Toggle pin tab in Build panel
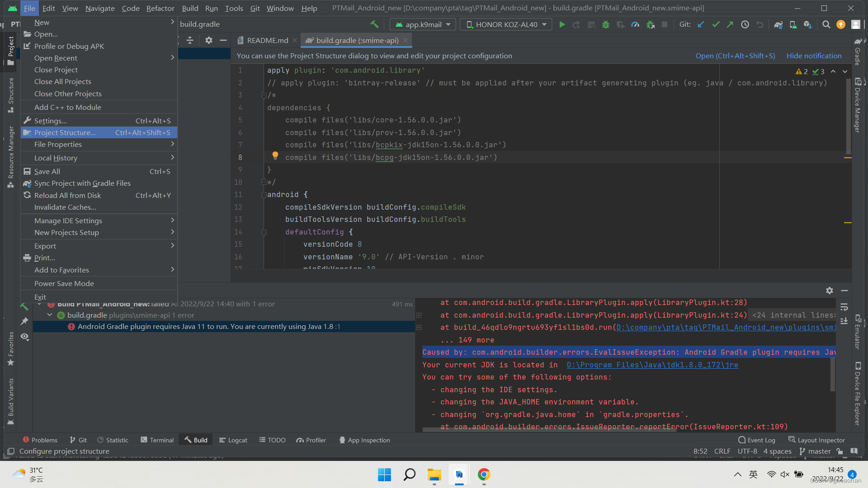This screenshot has height=488, width=868. click(x=24, y=321)
